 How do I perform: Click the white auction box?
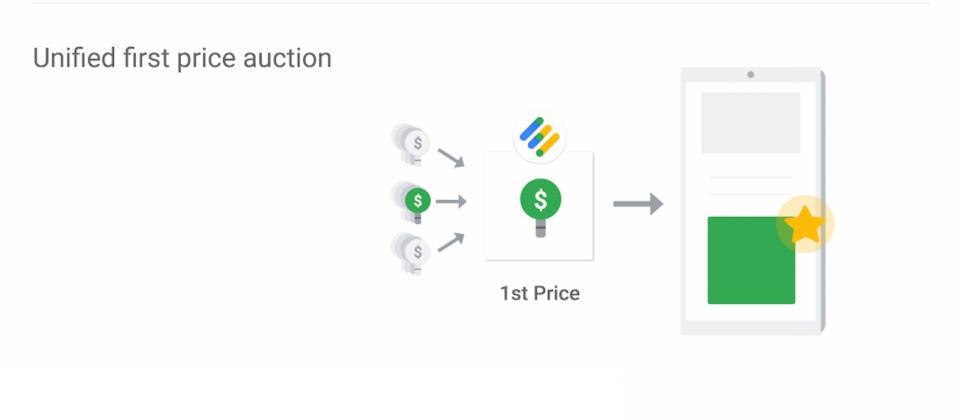539,206
